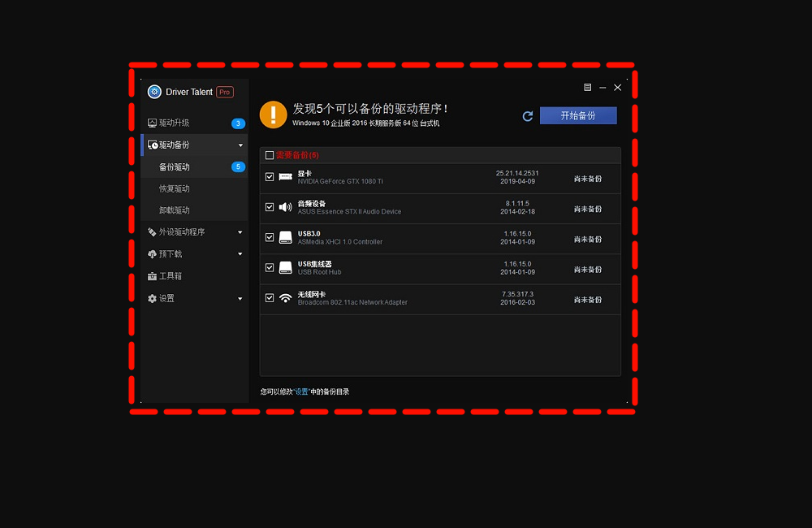Expand the 预下载 section arrow
This screenshot has height=528, width=812.
pyautogui.click(x=240, y=254)
